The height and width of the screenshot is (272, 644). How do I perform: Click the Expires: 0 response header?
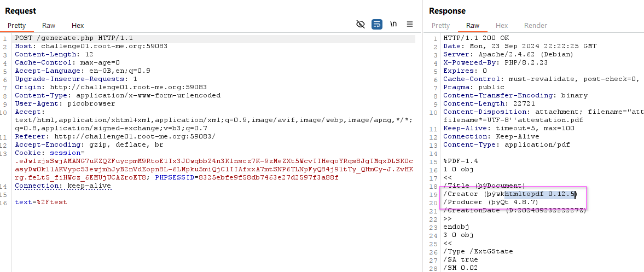465,71
